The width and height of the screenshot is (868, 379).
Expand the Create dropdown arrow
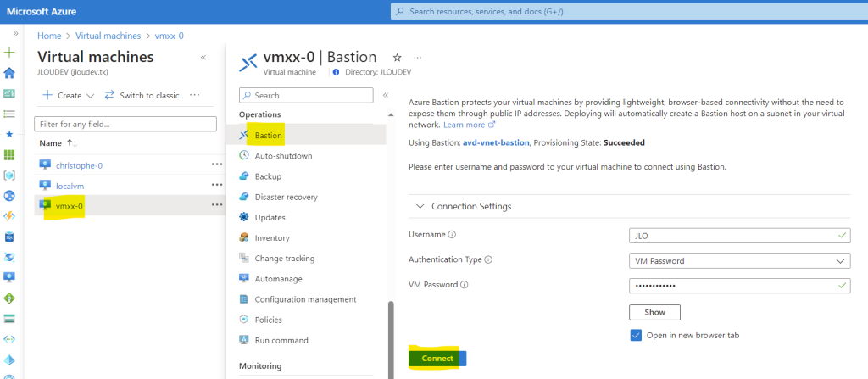click(91, 96)
